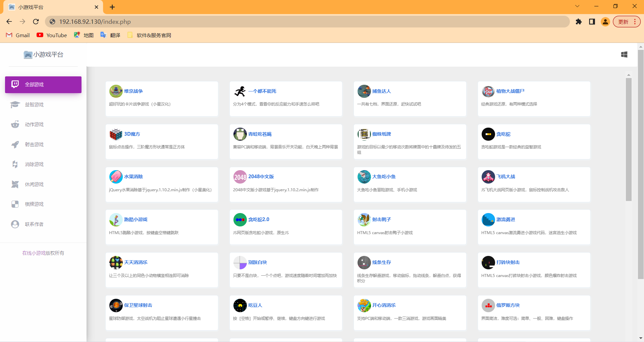Click the 飞机大战 plane icon

(488, 177)
